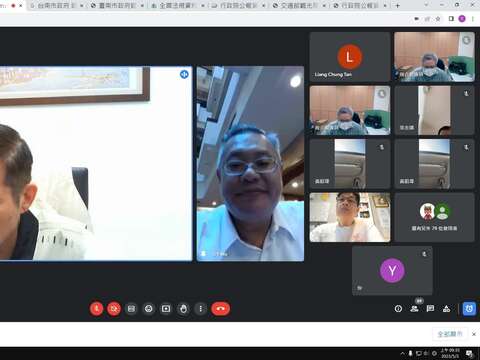Click the present screen icon
Screen dimensions: 480x360
click(166, 309)
